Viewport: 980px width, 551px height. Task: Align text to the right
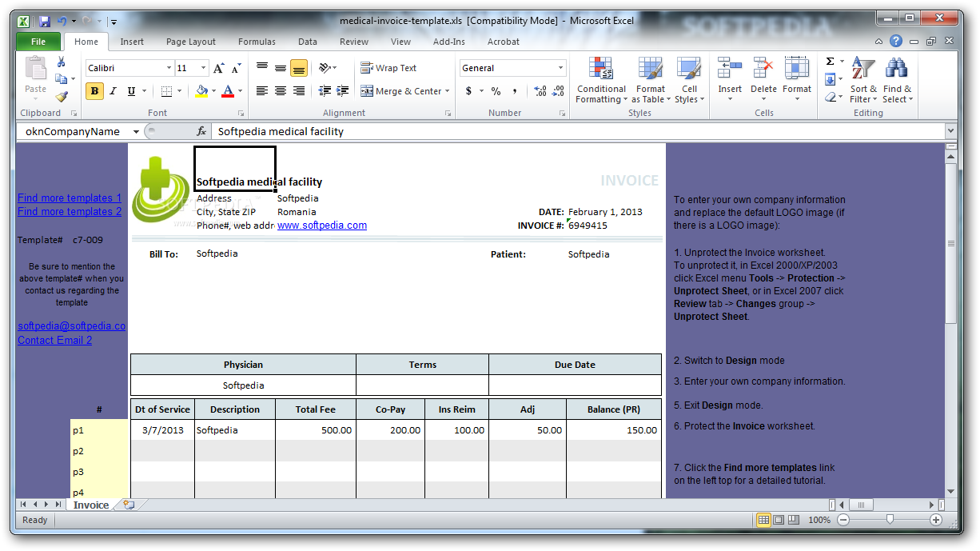[x=299, y=91]
